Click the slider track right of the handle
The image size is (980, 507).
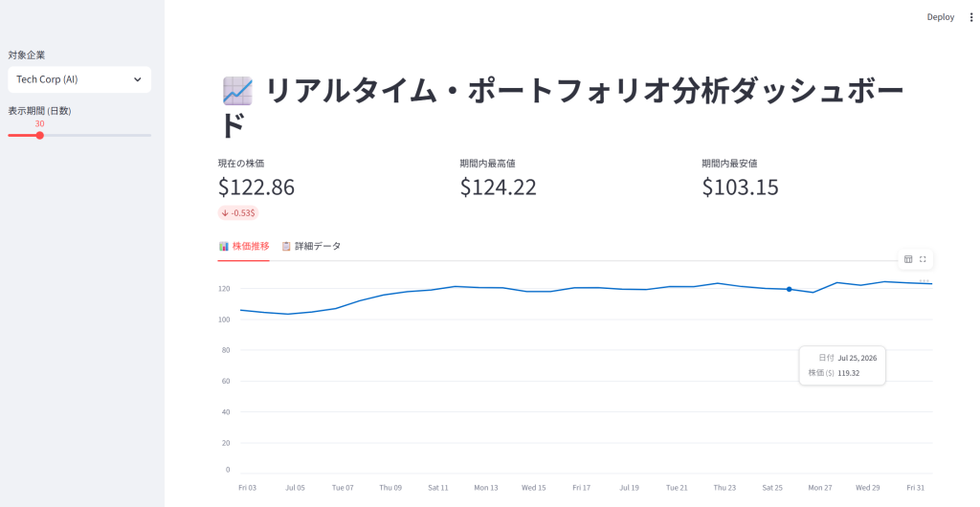coord(98,135)
